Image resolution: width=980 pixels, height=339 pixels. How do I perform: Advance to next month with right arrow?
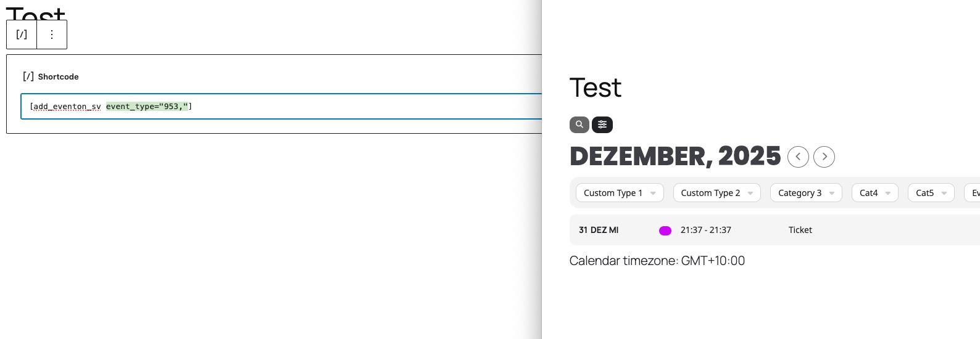coord(824,157)
